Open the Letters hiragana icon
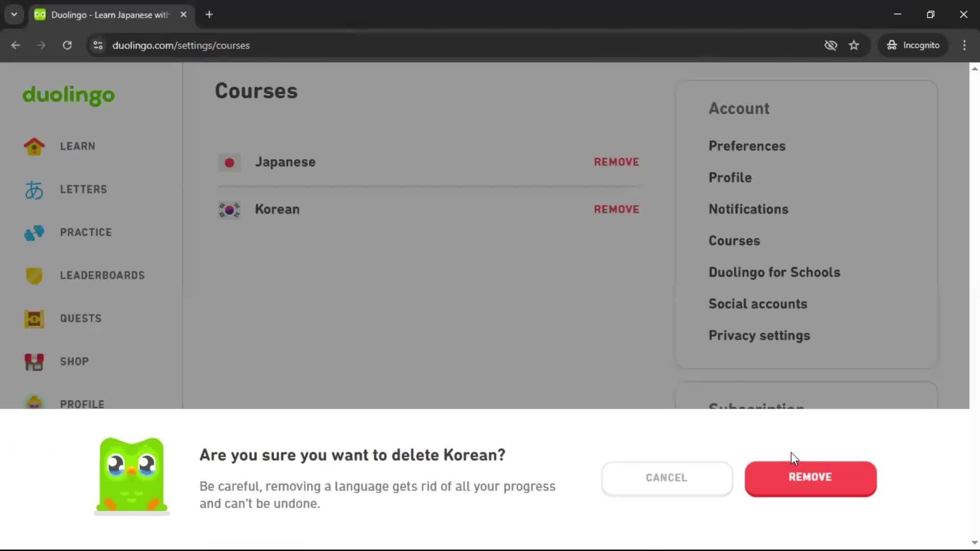Screen dimensions: 980x551 coord(34,190)
